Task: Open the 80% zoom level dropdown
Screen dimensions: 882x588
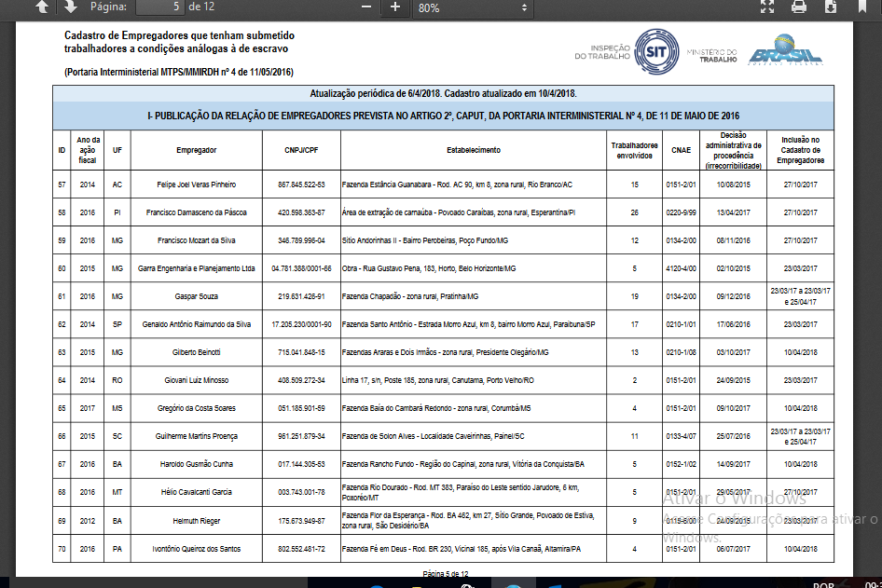Action: (x=473, y=7)
